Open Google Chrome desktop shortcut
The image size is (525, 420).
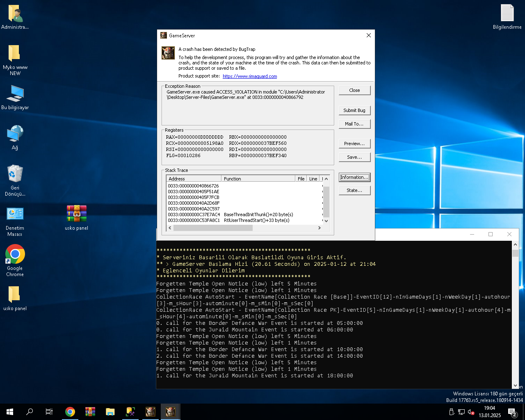[15, 260]
